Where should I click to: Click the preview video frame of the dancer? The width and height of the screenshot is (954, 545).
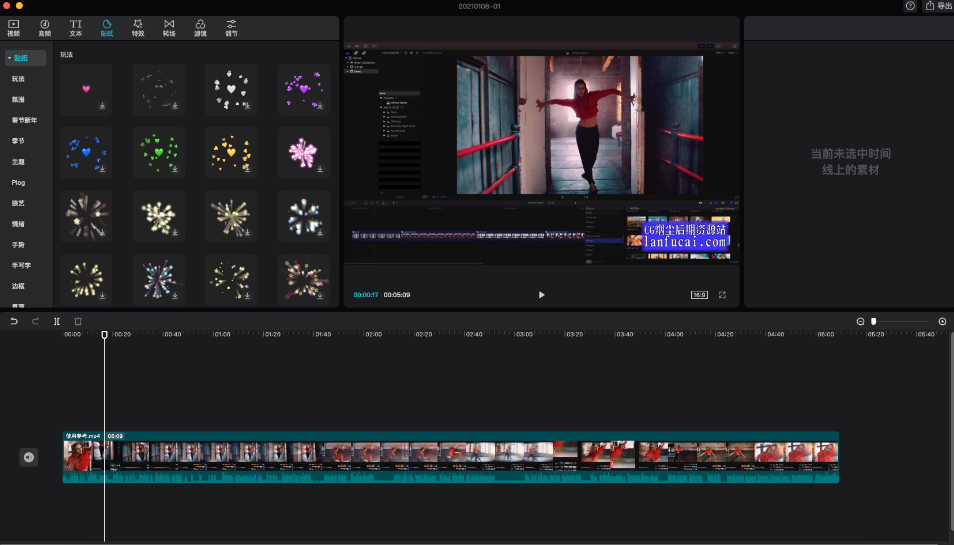pyautogui.click(x=580, y=125)
